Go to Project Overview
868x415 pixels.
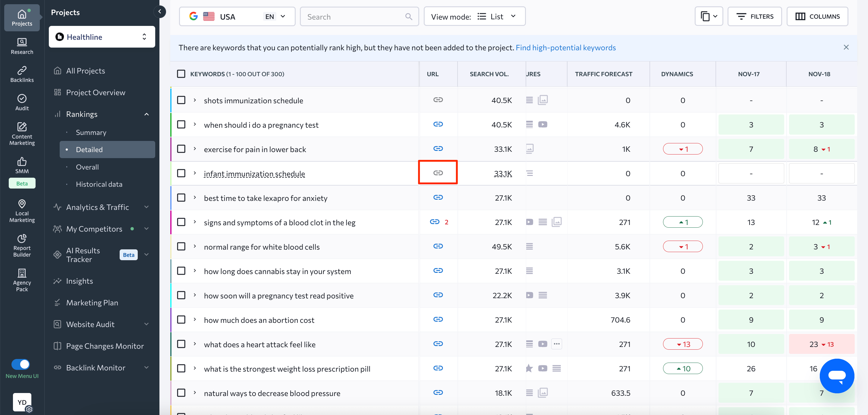pos(95,92)
